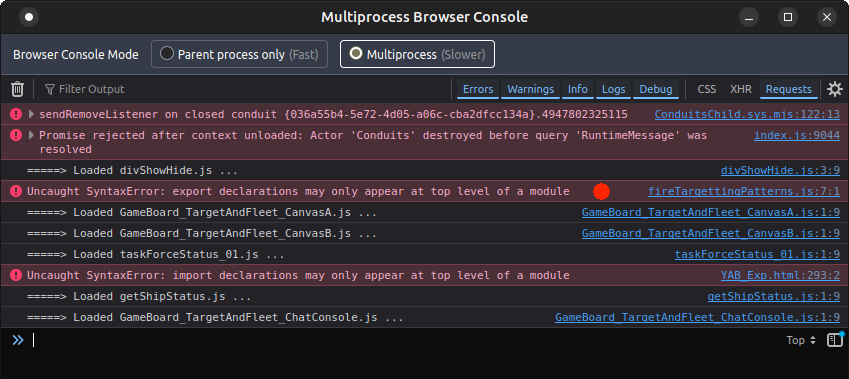Viewport: 849px width, 379px height.
Task: Select the import declarations SyntaxError text
Action: [x=298, y=275]
